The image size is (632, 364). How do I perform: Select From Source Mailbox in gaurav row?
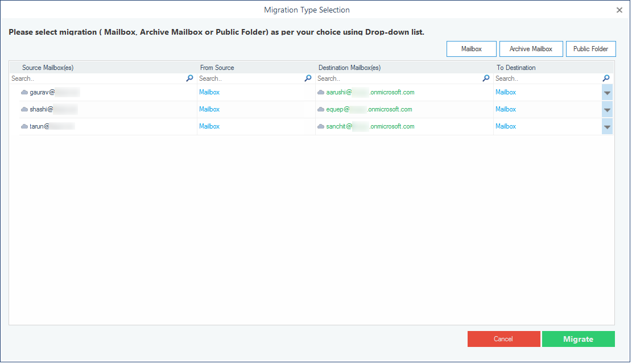pyautogui.click(x=209, y=92)
